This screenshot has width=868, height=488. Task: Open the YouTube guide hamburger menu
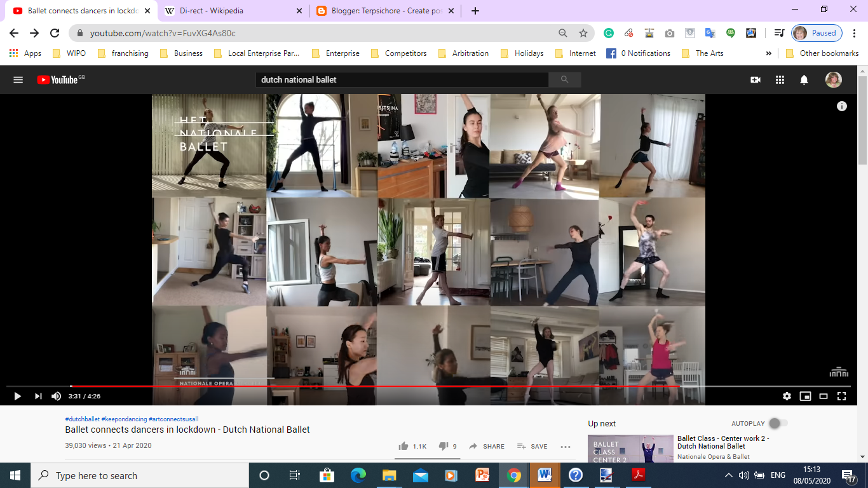(x=18, y=79)
